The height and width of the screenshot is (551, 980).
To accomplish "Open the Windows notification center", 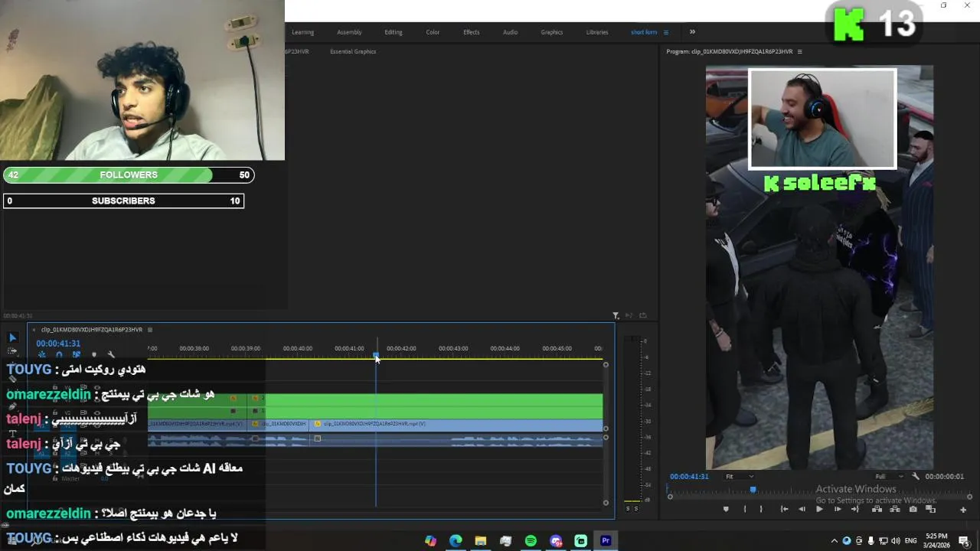I will pyautogui.click(x=964, y=540).
